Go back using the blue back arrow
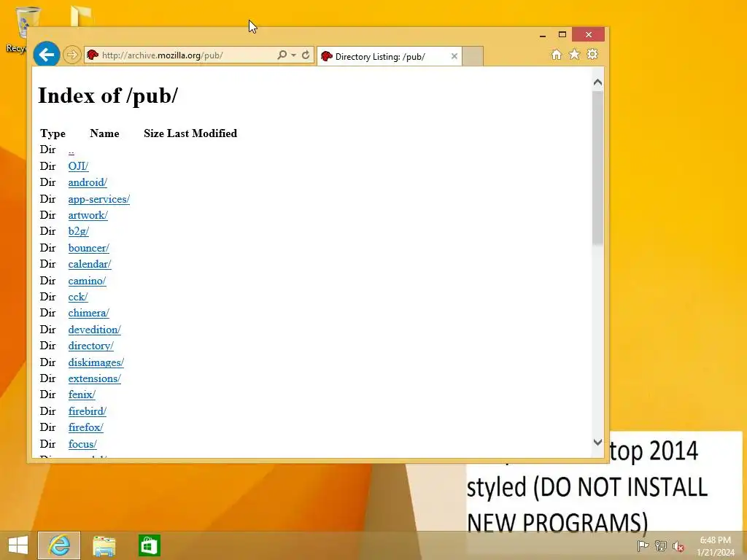The width and height of the screenshot is (747, 560). [46, 55]
